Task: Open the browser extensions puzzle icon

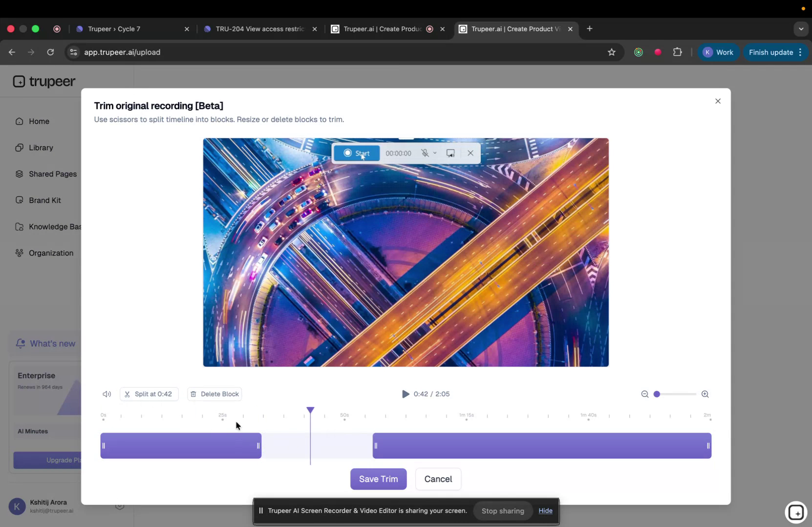Action: click(677, 52)
